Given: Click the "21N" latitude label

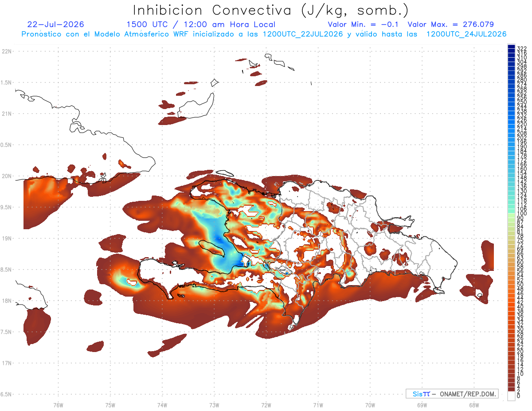Looking at the screenshot, I should click(x=7, y=114).
